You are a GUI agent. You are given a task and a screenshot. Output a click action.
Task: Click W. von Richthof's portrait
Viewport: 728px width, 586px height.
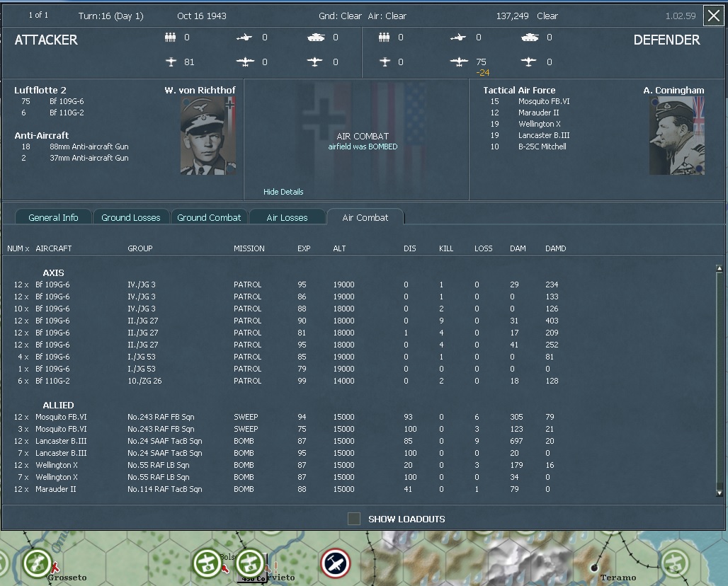click(204, 134)
